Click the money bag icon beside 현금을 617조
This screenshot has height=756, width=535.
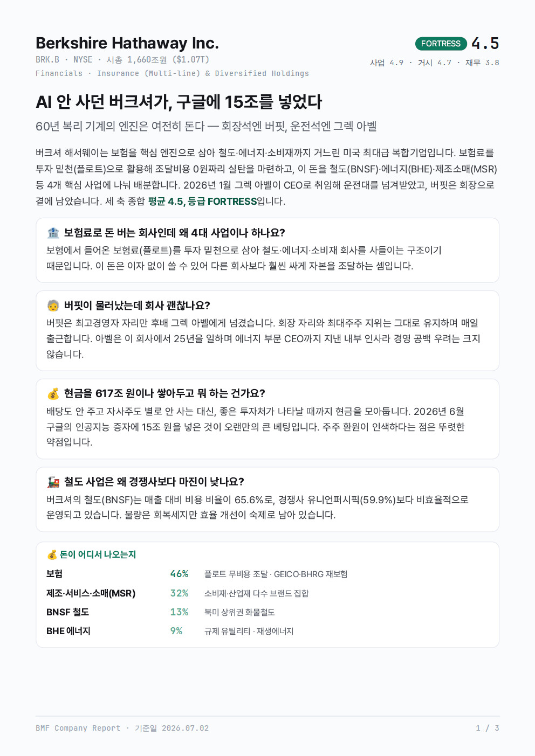click(53, 394)
